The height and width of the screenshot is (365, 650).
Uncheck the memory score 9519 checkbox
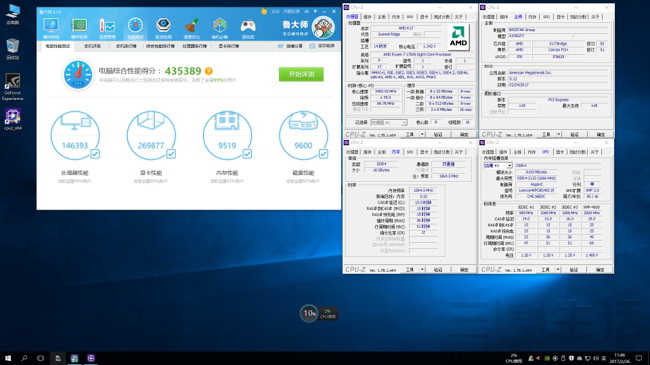[x=247, y=154]
